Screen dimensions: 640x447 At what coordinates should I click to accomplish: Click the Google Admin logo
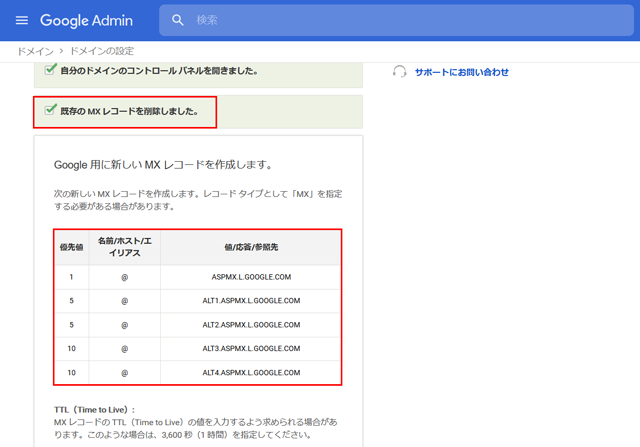pyautogui.click(x=86, y=20)
